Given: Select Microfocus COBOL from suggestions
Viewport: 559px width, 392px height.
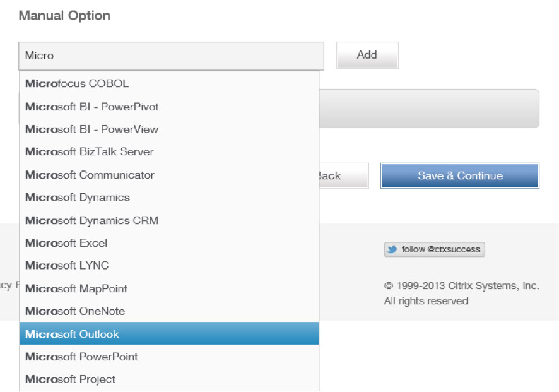Looking at the screenshot, I should click(169, 83).
